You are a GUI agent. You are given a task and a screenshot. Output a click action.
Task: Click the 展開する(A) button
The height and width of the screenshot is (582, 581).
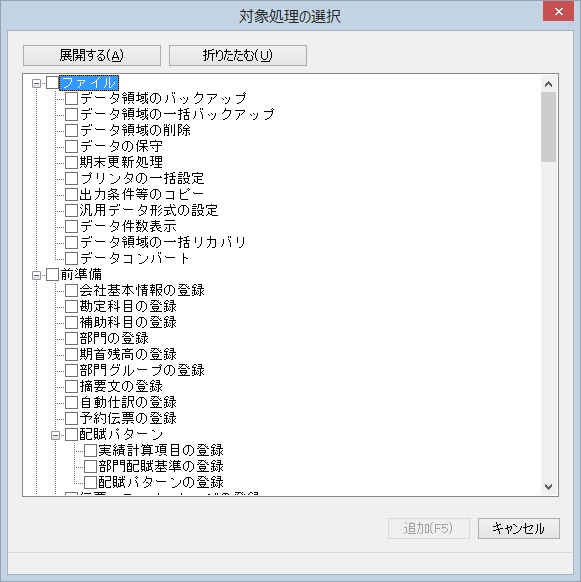(x=92, y=55)
